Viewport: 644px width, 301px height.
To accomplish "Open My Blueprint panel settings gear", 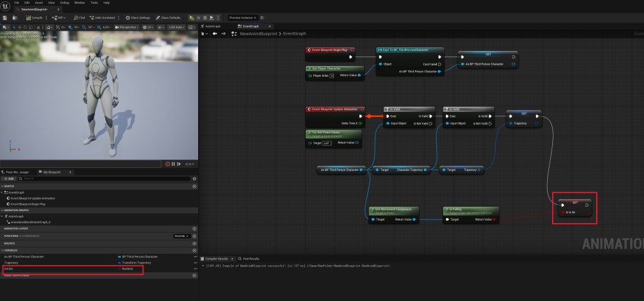I will [x=194, y=178].
